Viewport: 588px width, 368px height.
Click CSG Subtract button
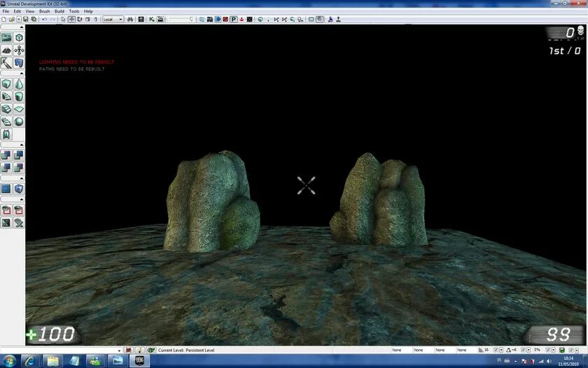pyautogui.click(x=19, y=155)
